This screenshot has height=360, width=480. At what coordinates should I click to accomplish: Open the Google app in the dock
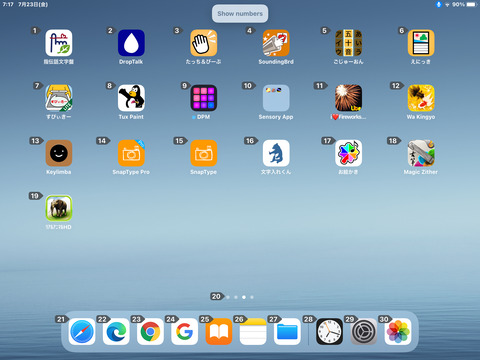coord(184,332)
